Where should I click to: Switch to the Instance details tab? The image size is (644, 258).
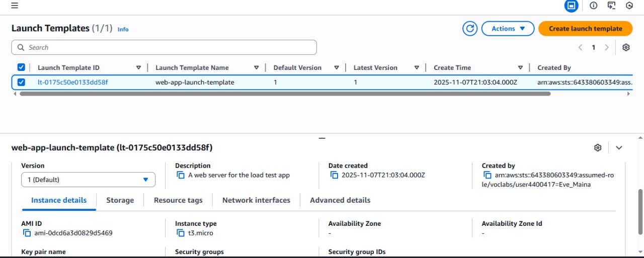59,200
